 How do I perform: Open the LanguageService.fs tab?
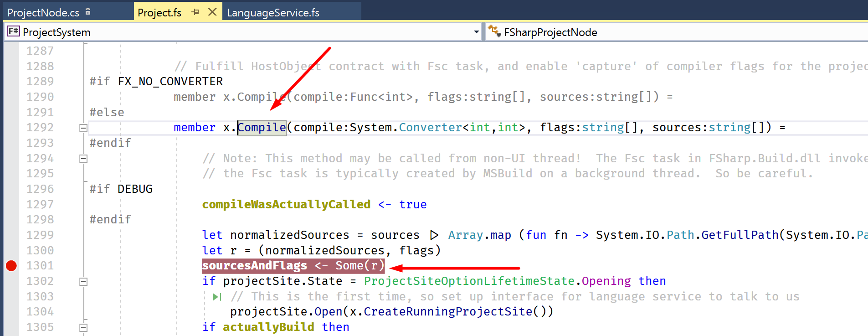[x=273, y=12]
